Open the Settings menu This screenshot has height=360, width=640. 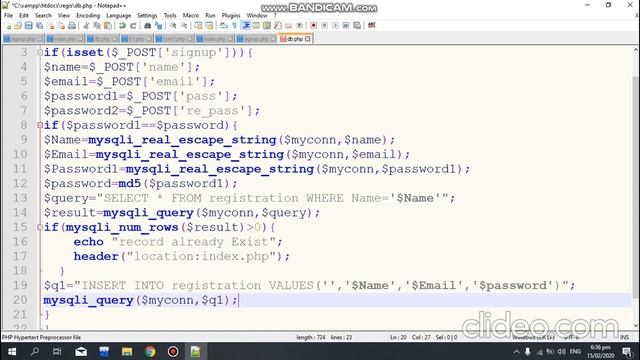coord(147,16)
